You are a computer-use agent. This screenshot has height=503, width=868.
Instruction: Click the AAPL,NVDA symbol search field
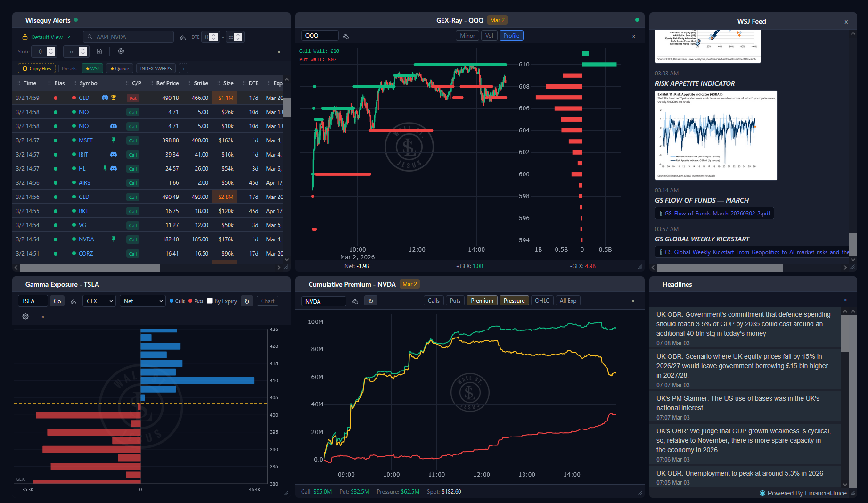coord(128,37)
